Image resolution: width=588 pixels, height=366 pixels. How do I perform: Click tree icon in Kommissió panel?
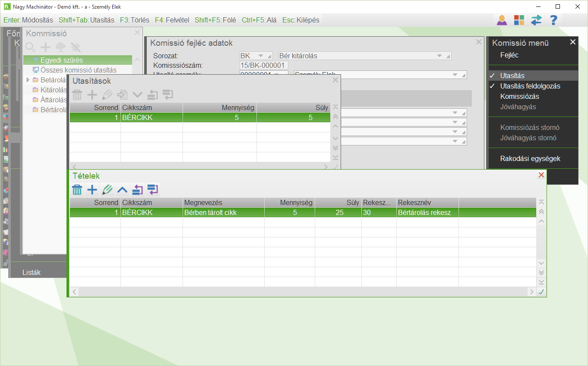(x=60, y=47)
